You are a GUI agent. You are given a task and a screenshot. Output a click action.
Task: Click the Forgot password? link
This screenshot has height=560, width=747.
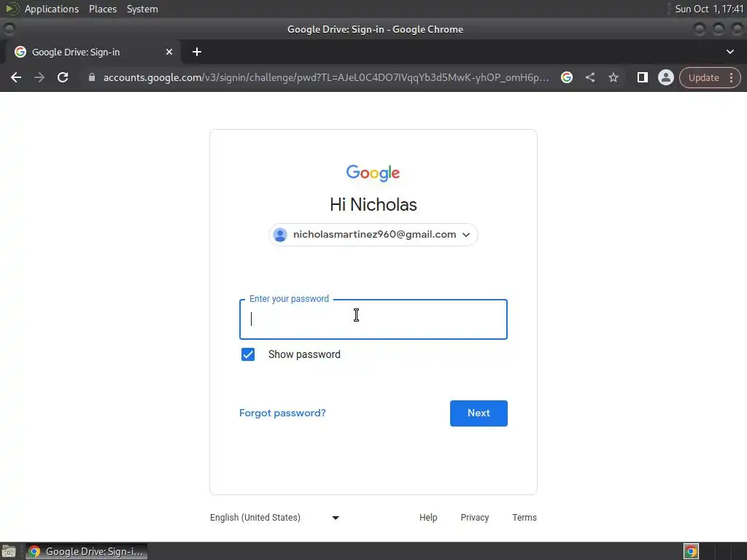click(x=282, y=413)
